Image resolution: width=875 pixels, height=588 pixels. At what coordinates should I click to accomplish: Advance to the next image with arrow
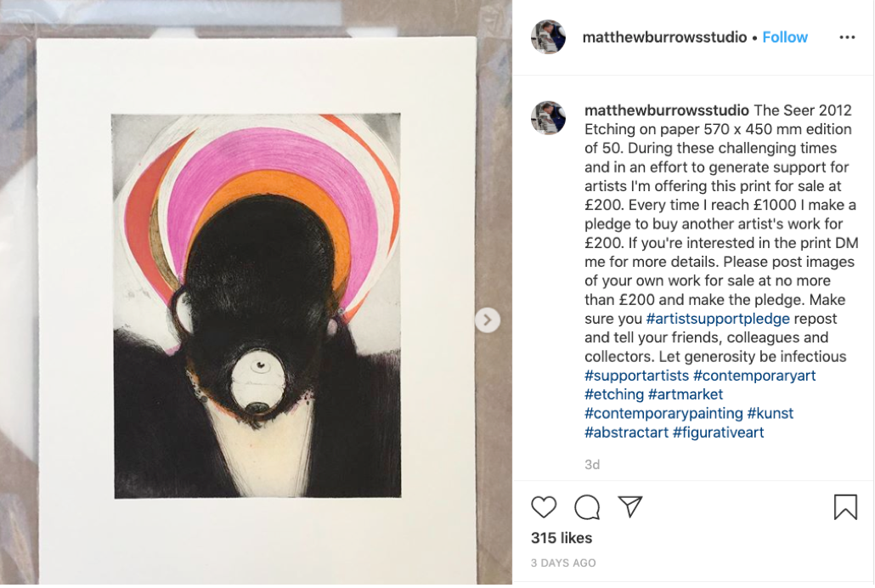coord(487,320)
